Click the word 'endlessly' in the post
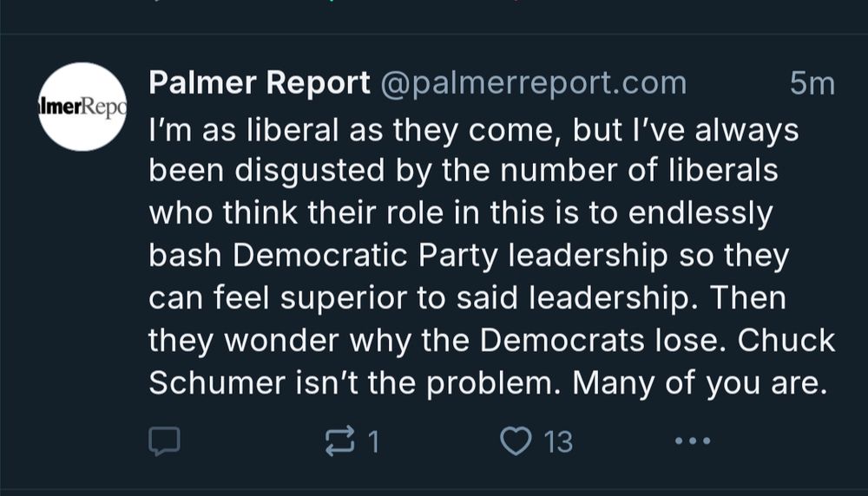 pos(700,214)
